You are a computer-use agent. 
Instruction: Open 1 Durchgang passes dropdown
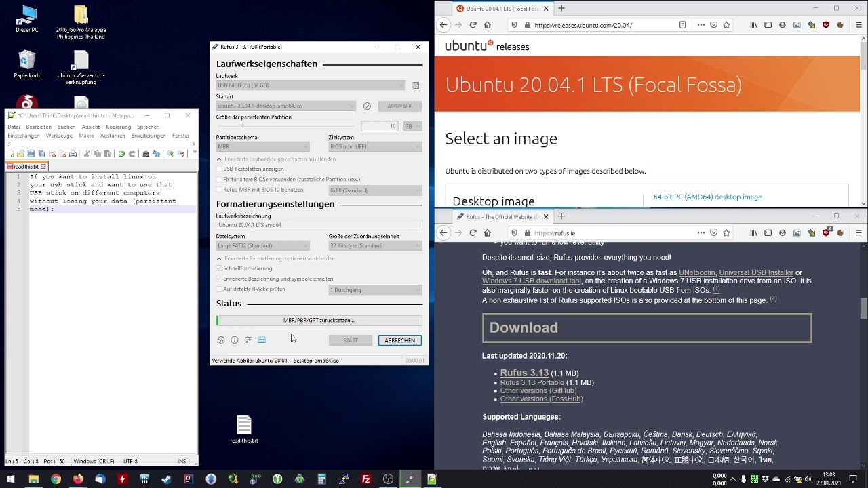[375, 290]
